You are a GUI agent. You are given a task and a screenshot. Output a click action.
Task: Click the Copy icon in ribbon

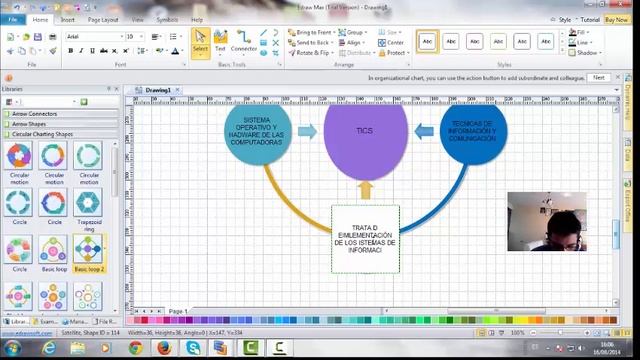click(x=22, y=51)
